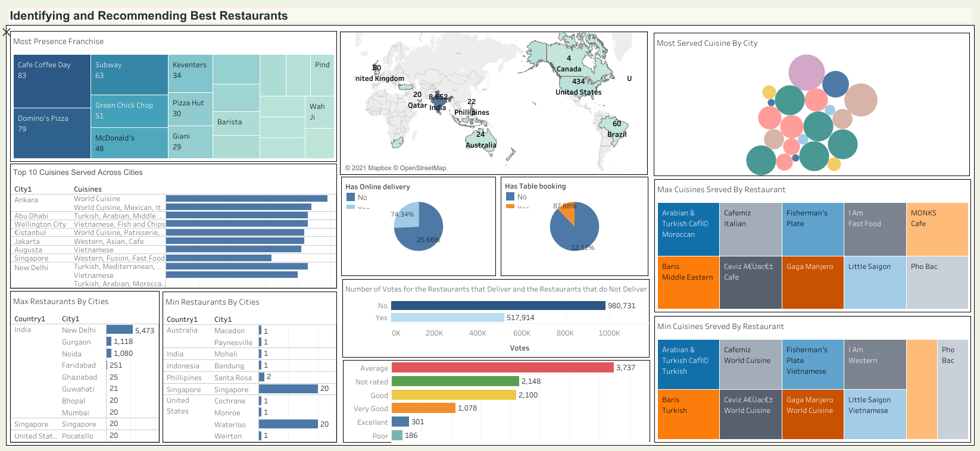The image size is (980, 451).
Task: Select the Pind treemap tile
Action: point(322,76)
